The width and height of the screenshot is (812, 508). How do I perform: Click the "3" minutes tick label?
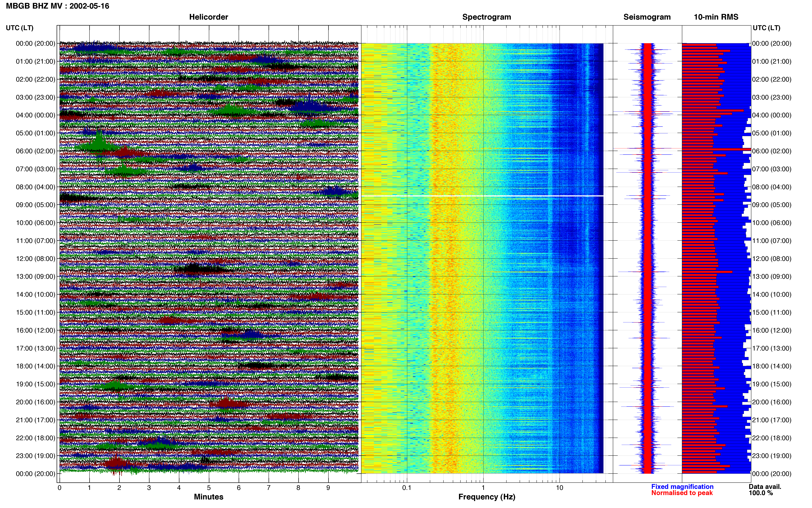click(x=149, y=487)
